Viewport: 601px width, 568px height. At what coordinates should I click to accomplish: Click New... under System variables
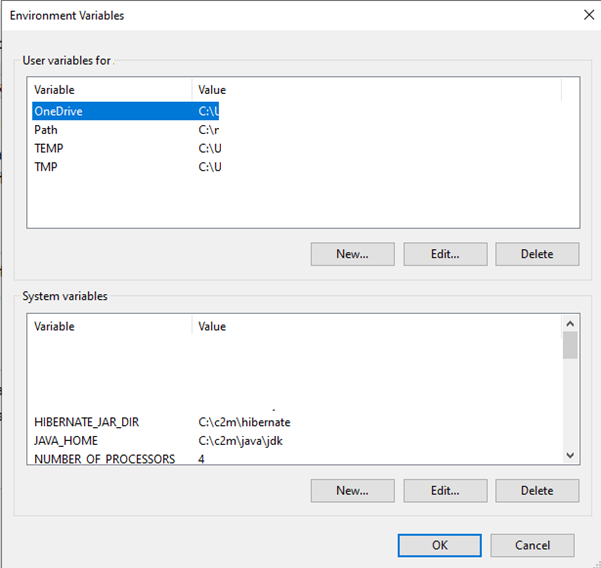click(x=353, y=490)
